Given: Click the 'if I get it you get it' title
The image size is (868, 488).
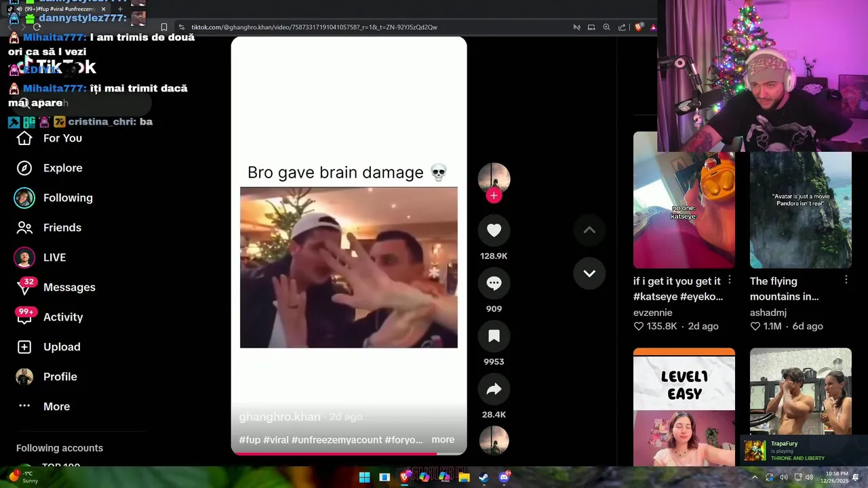Looking at the screenshot, I should click(678, 289).
